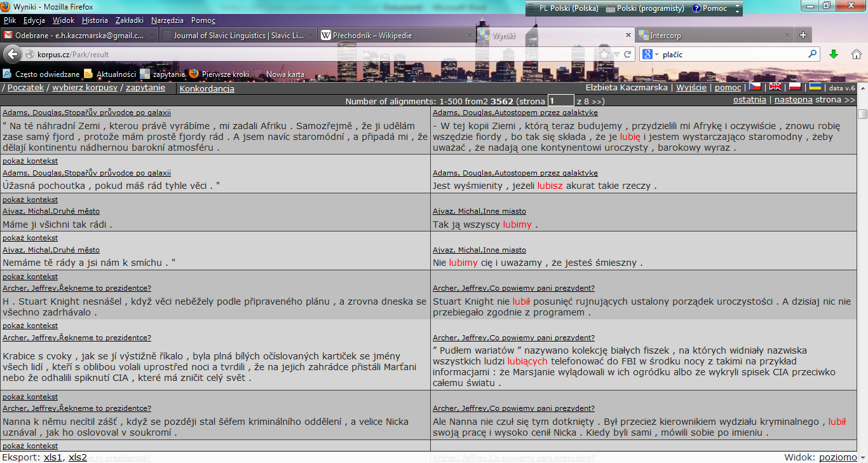Click the site identity globe icon

tap(30, 55)
